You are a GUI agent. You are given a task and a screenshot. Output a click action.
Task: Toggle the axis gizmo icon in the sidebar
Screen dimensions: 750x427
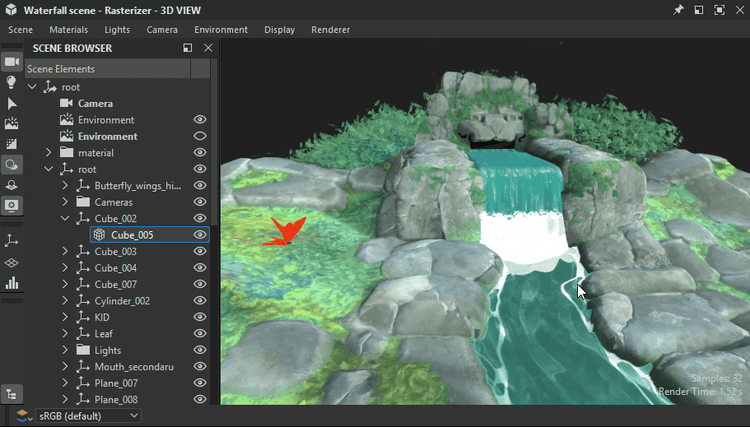tap(11, 241)
